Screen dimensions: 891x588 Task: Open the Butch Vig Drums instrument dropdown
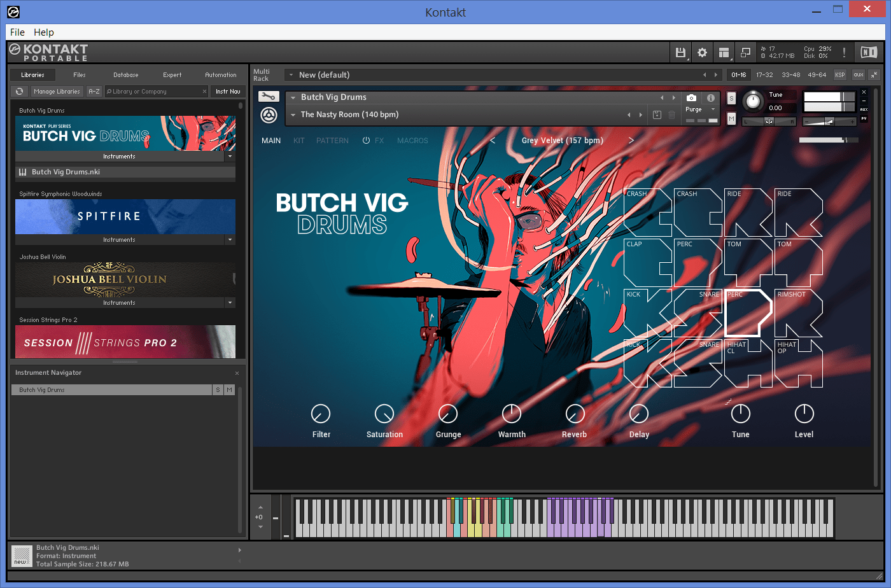pos(293,97)
